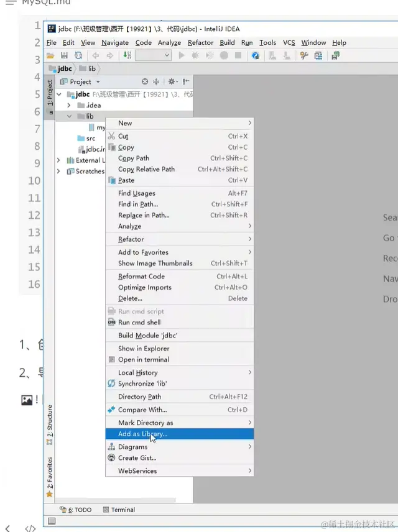Open the Mark Directory as submenu
The image size is (398, 532).
click(179, 423)
